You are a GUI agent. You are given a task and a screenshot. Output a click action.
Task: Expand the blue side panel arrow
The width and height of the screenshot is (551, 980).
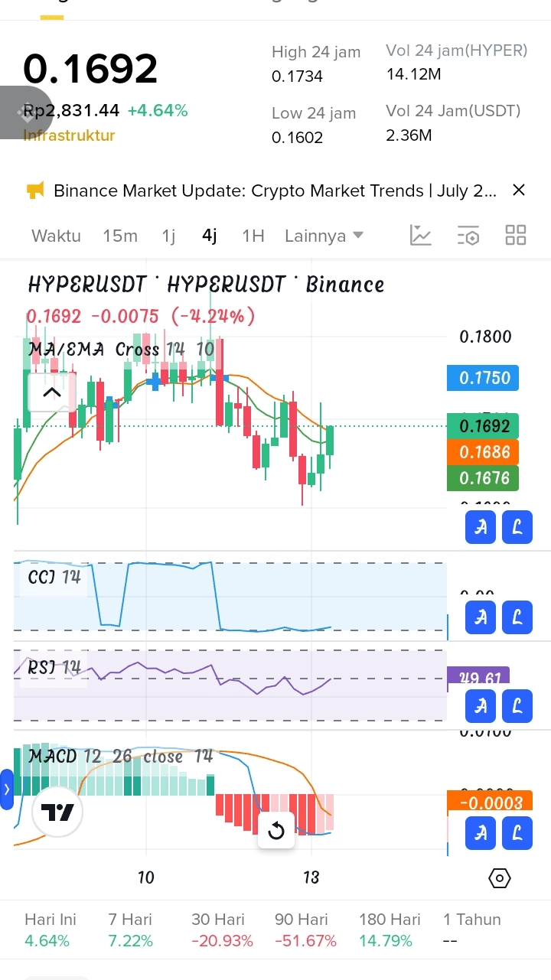[x=7, y=790]
